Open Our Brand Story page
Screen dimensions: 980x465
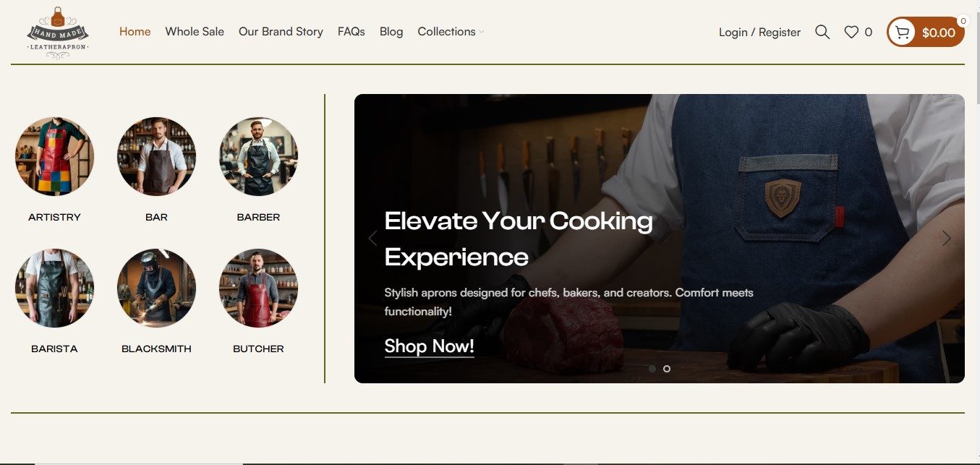pyautogui.click(x=281, y=32)
